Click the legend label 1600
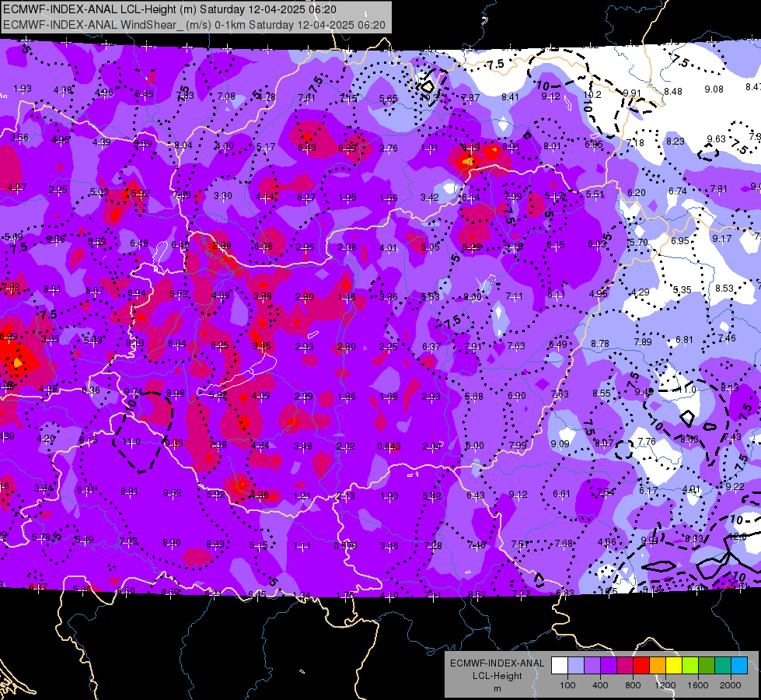761x700 pixels. pyautogui.click(x=697, y=685)
